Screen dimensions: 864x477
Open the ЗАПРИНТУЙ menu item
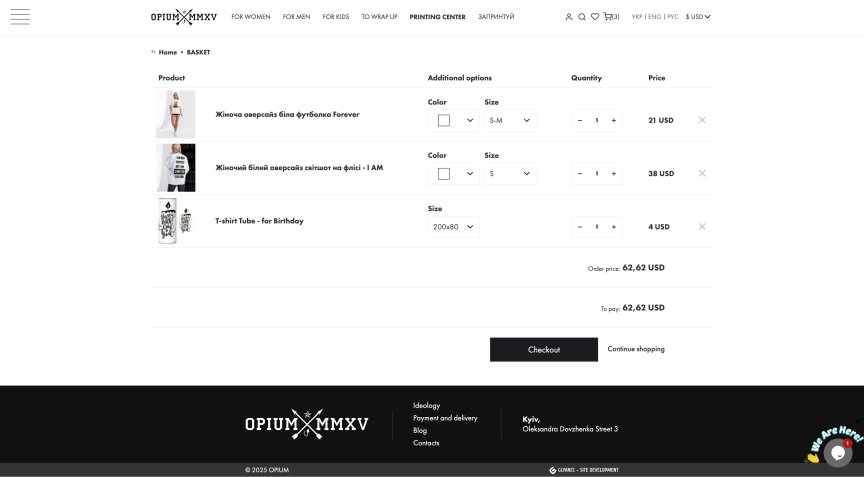coord(496,17)
